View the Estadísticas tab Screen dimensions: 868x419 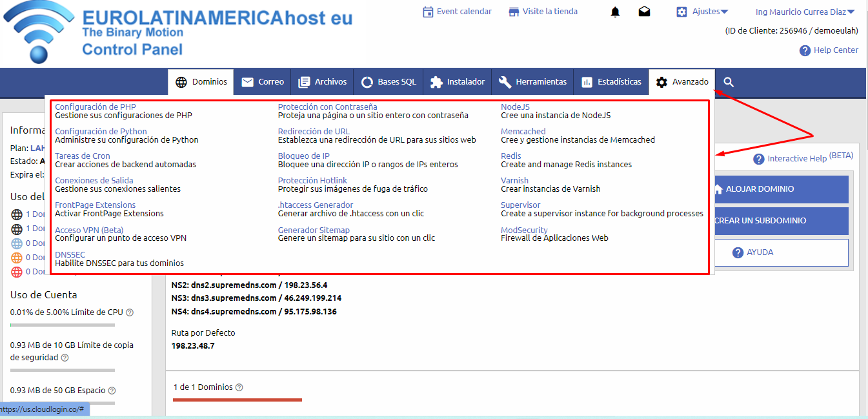point(611,82)
